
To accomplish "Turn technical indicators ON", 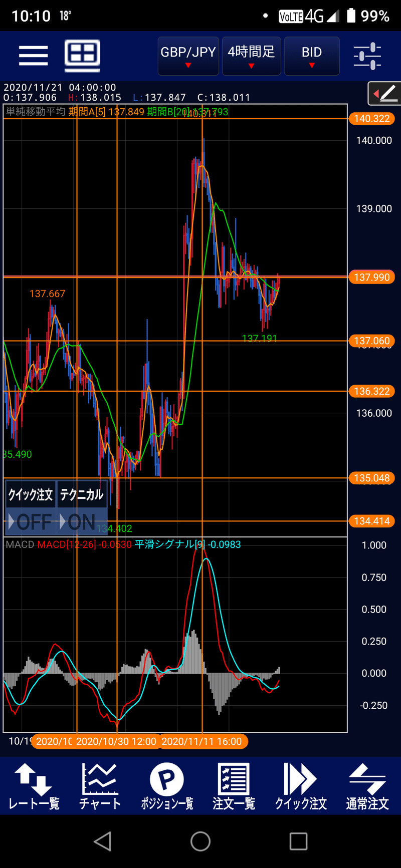I will click(82, 522).
